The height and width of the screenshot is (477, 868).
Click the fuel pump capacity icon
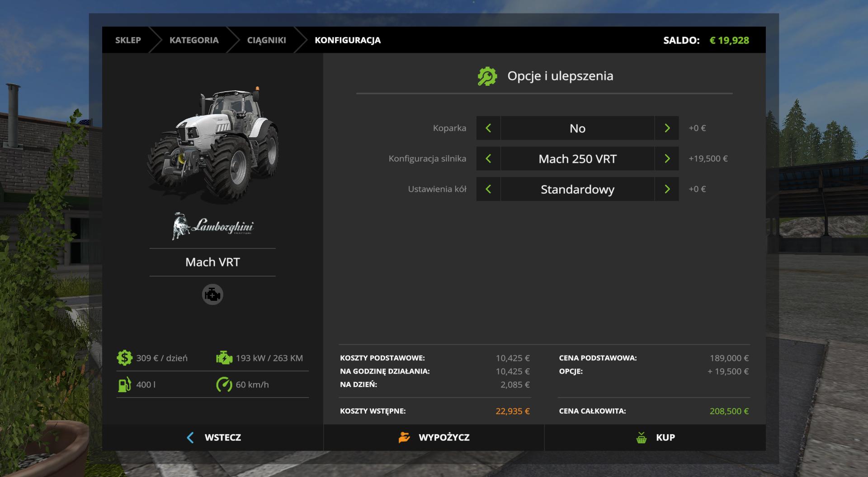pyautogui.click(x=124, y=384)
